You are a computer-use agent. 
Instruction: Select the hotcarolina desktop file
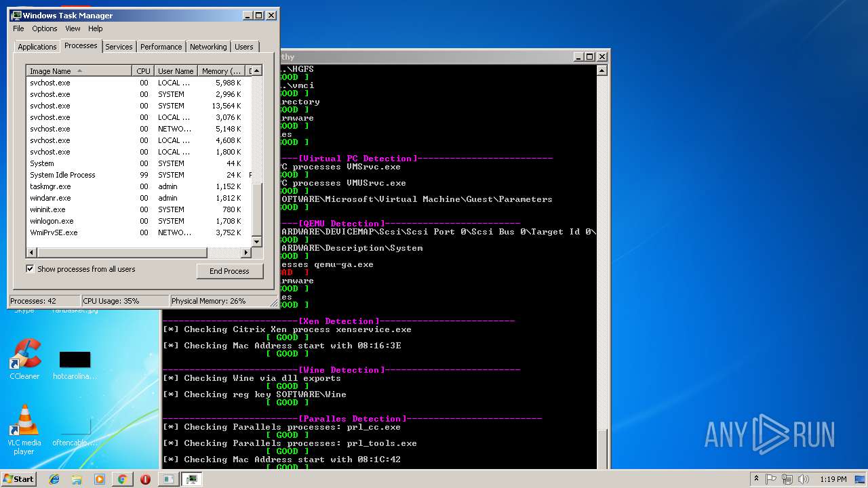[x=75, y=365]
